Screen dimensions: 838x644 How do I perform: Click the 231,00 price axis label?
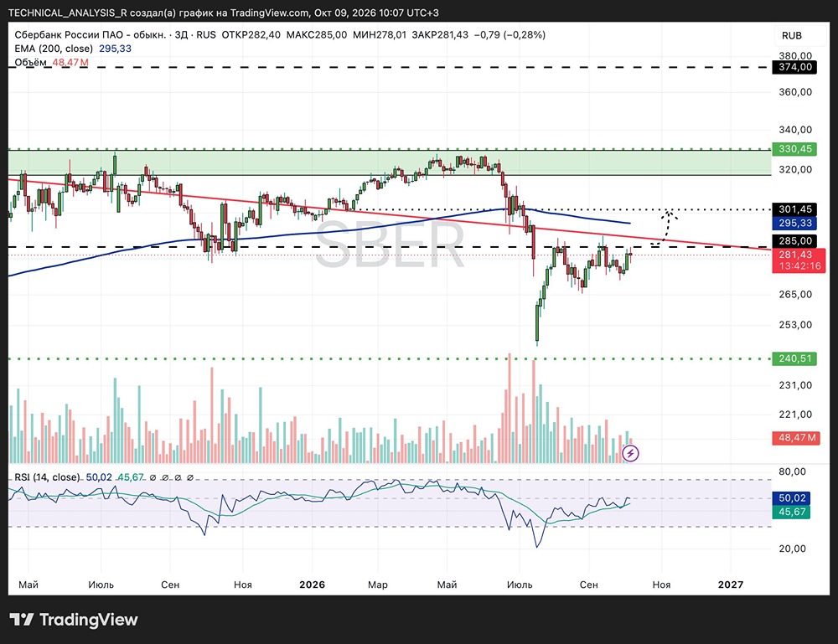(795, 385)
